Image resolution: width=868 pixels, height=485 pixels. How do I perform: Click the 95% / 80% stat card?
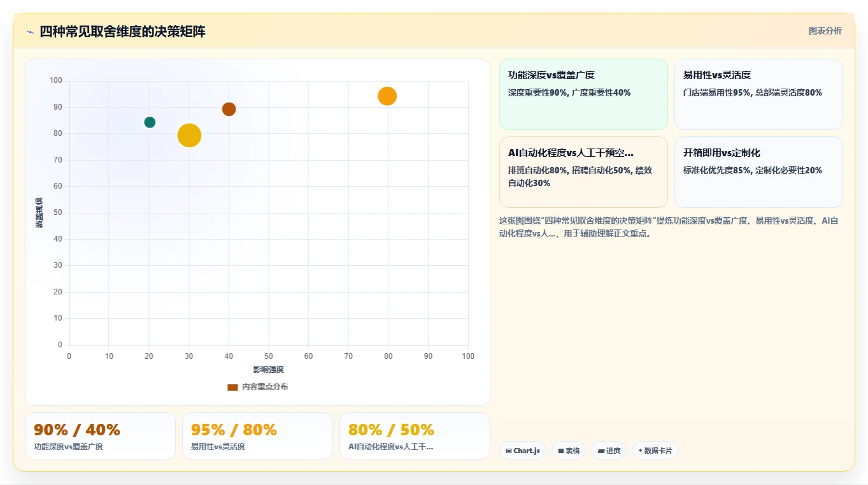point(257,436)
